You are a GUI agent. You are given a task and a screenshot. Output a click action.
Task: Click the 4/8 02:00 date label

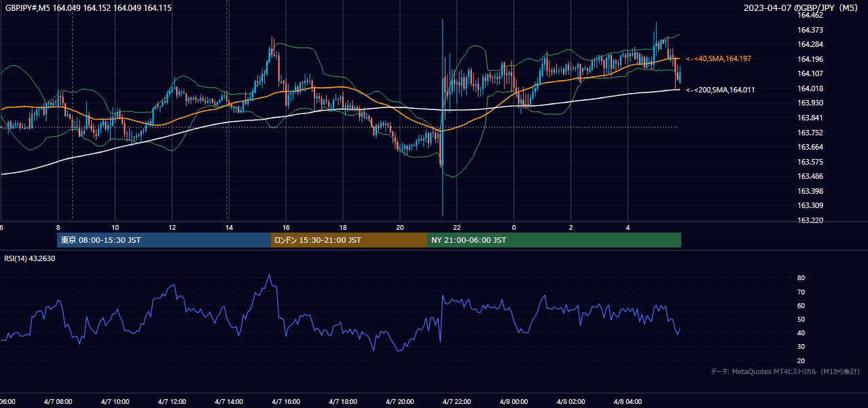point(571,402)
